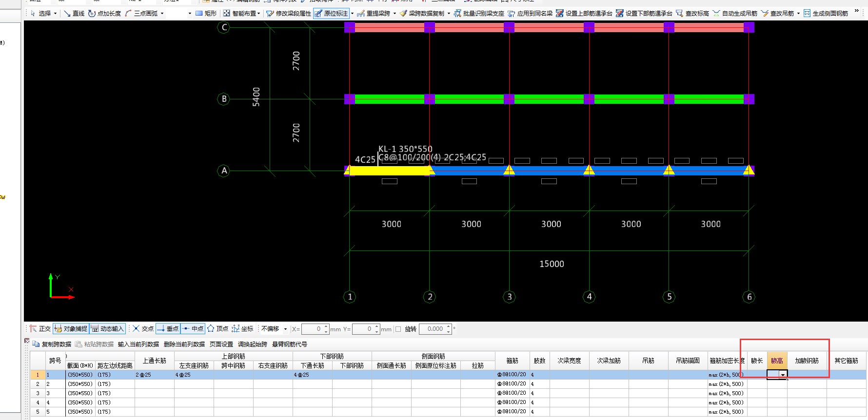
Task: Click 应用到同名梁 apply to same-name beams
Action: tap(530, 13)
